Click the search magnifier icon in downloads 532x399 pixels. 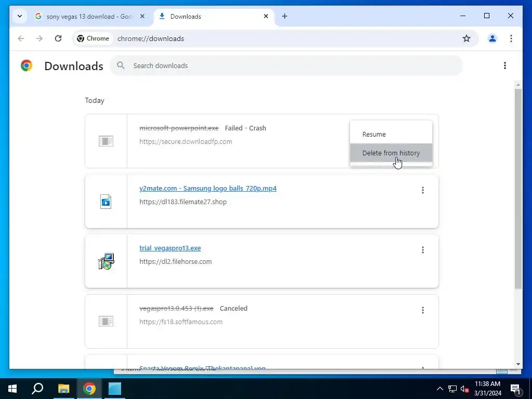coord(121,65)
